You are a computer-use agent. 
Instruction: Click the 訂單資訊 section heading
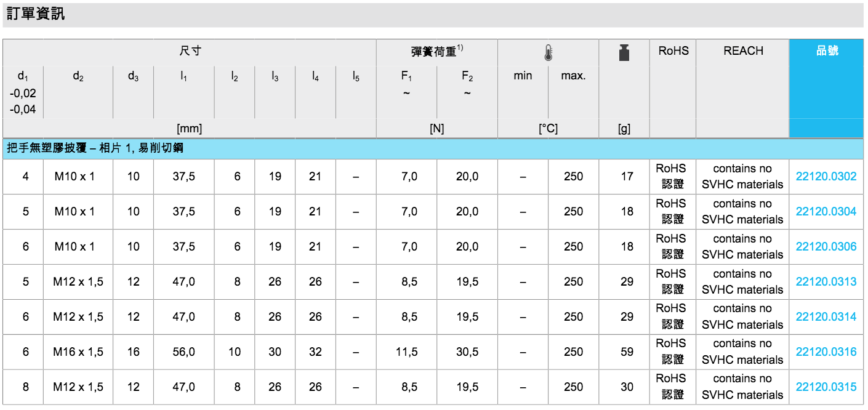[36, 14]
